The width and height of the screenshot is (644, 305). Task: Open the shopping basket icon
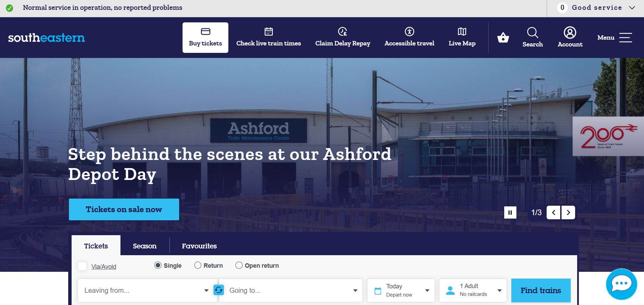tap(503, 37)
